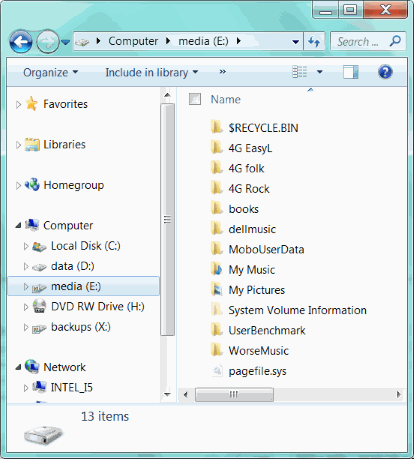The width and height of the screenshot is (414, 459).
Task: Select the UserBenchmark folder
Action: pos(267,331)
